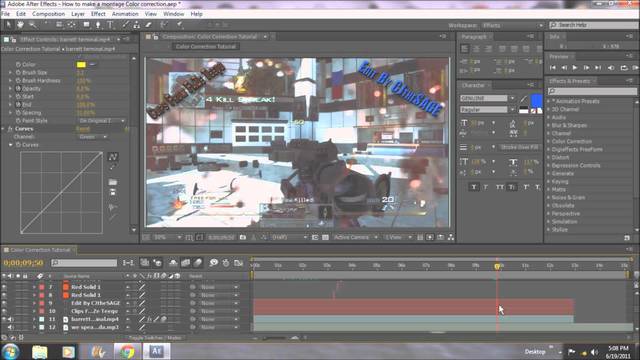This screenshot has width=640, height=360.
Task: Select the Hand tool
Action: click(20, 25)
